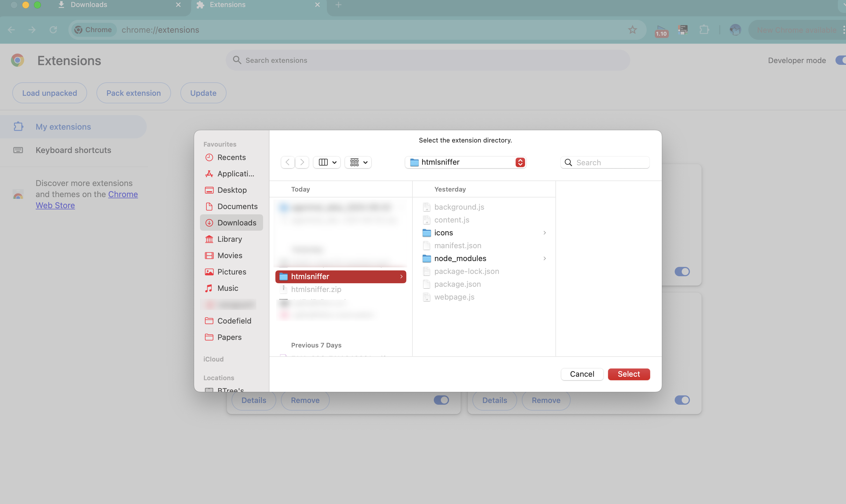Expand the node_modules folder chevron

coord(545,258)
